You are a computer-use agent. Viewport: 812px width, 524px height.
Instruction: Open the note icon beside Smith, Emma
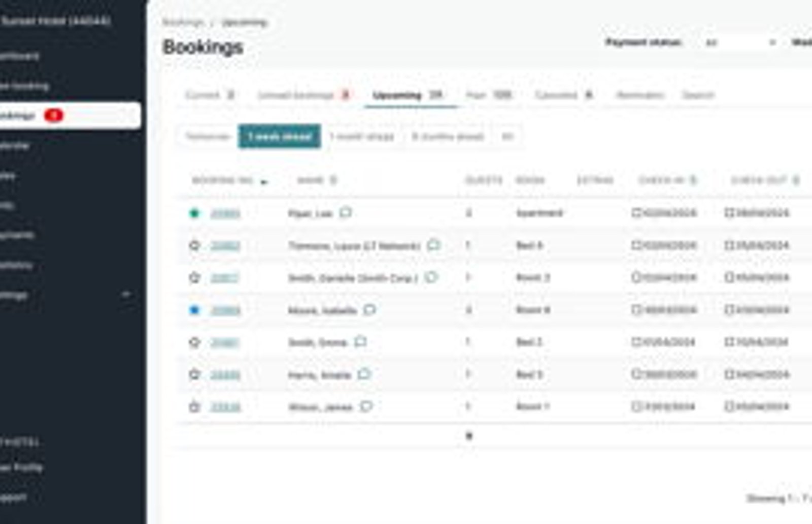tap(360, 342)
